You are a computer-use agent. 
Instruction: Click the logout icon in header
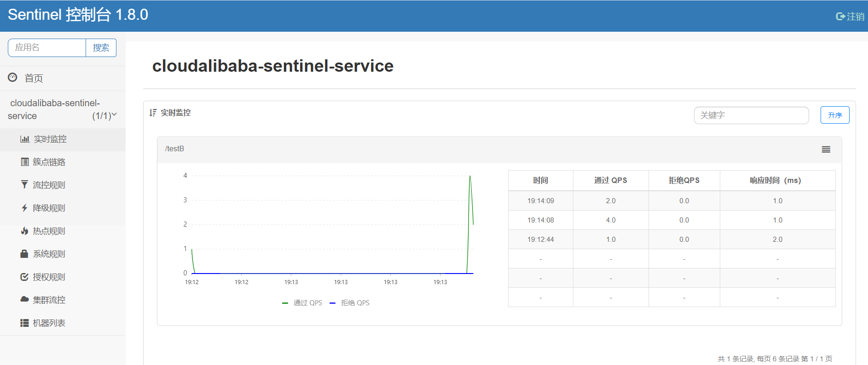pyautogui.click(x=840, y=17)
